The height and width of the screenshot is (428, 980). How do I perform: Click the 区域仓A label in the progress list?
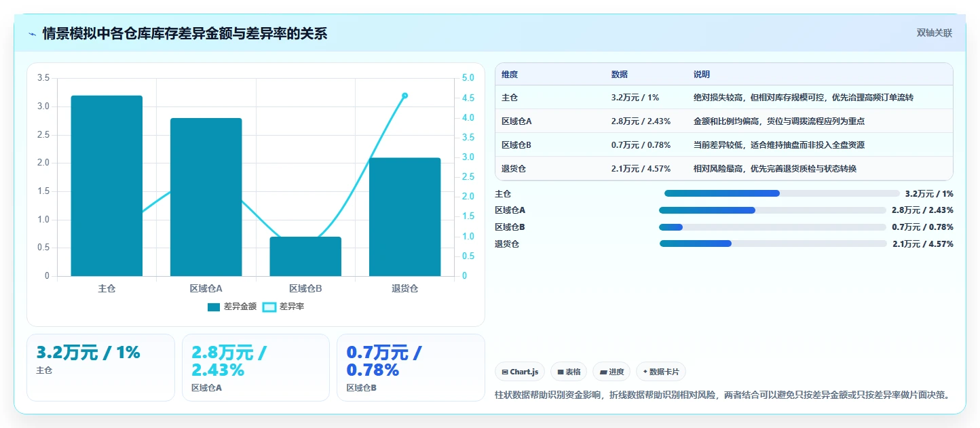click(510, 210)
